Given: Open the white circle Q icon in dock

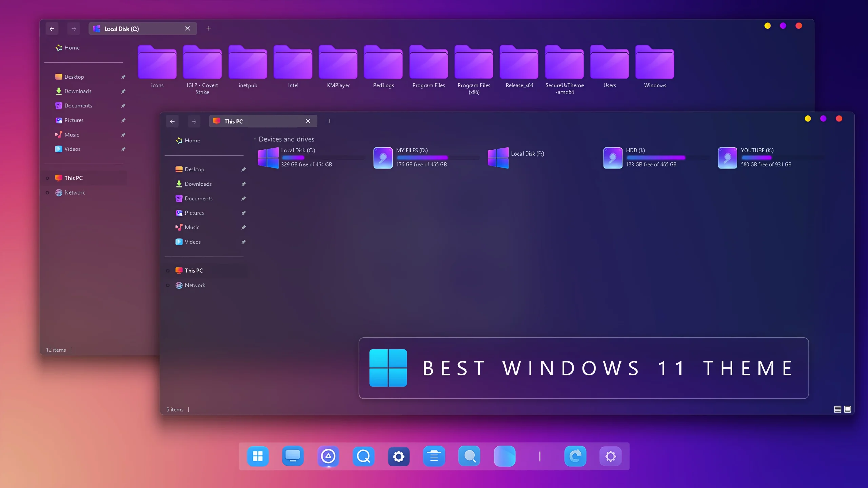Looking at the screenshot, I should [x=363, y=456].
